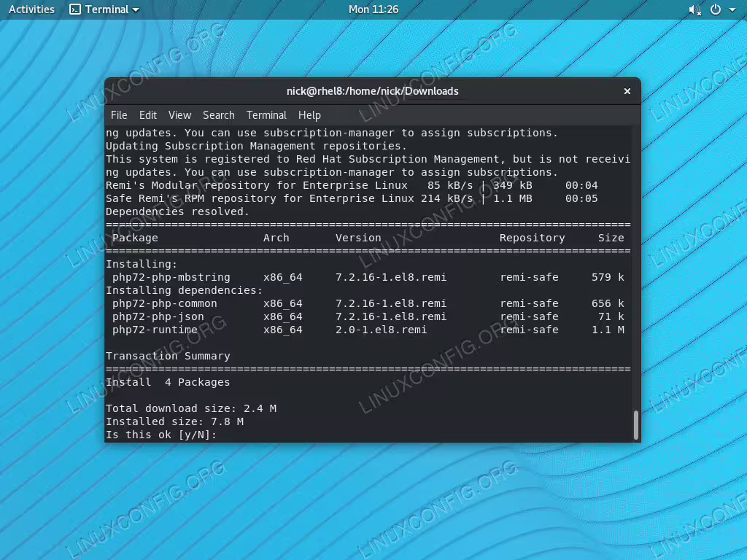Click the 'Installing:' heading

click(x=142, y=264)
